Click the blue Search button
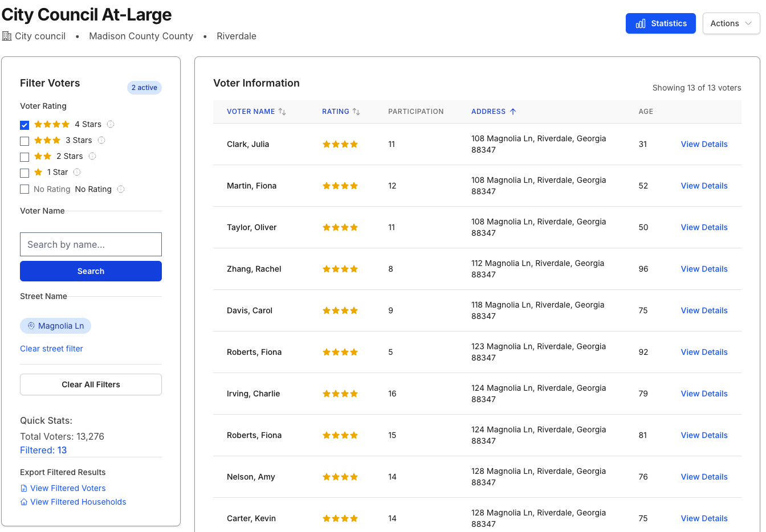The height and width of the screenshot is (532, 766). pyautogui.click(x=91, y=271)
